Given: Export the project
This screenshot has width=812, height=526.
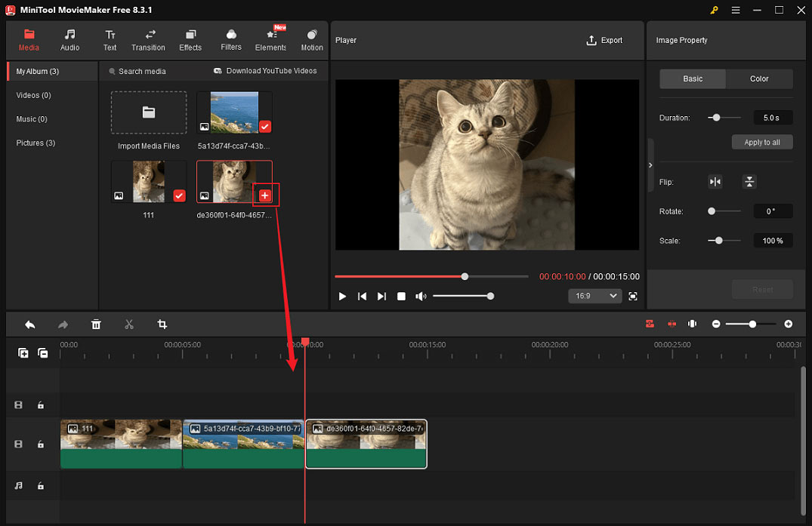Looking at the screenshot, I should click(x=604, y=40).
